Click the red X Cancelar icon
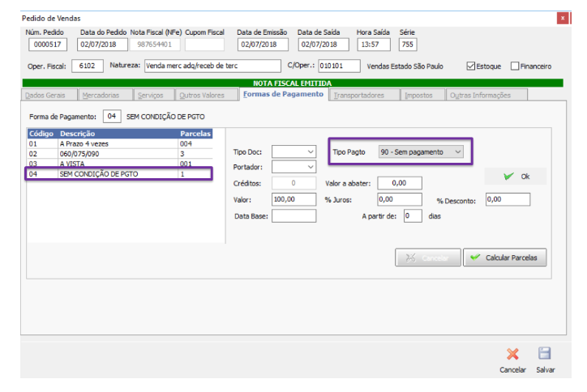Viewport: 587px width, 392px height. pos(512,354)
